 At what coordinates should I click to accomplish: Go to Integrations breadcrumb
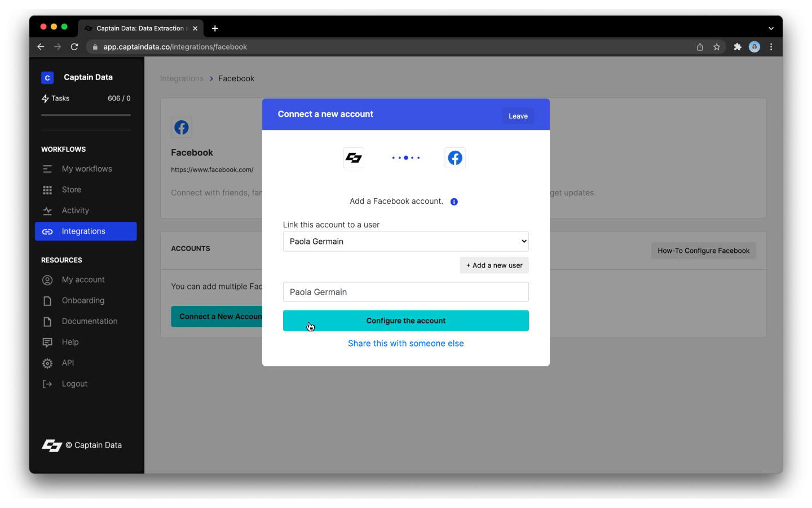tap(182, 78)
